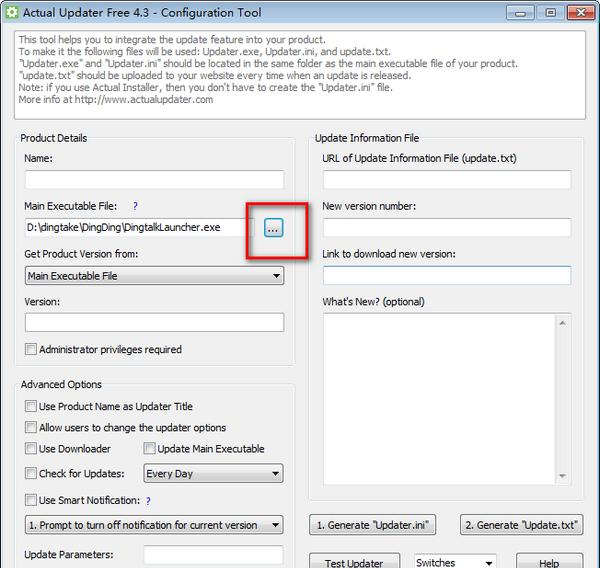The height and width of the screenshot is (568, 600).
Task: Maximize the Configuration Tool window
Action: [551, 13]
